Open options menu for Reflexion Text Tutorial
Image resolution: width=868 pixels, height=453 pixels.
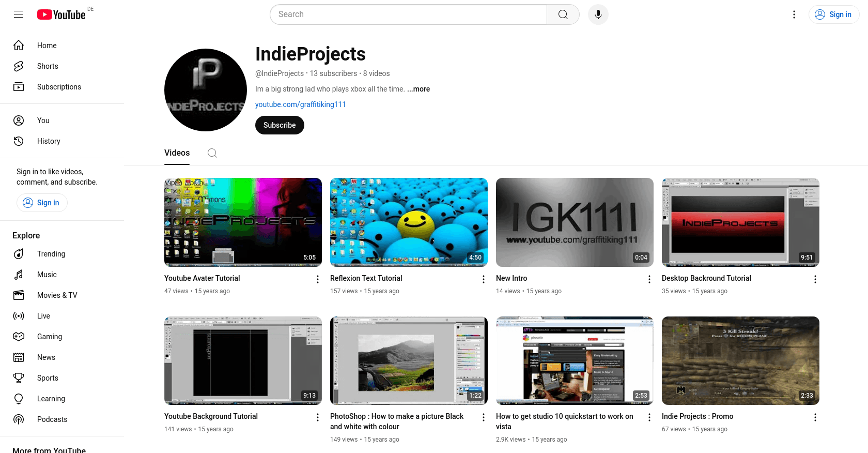(483, 279)
